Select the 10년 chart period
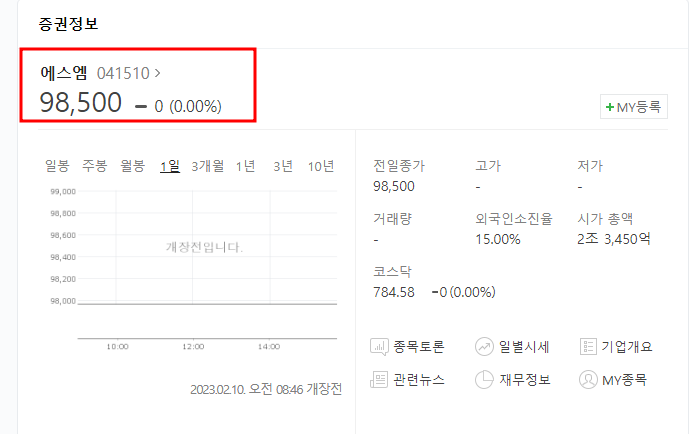Image resolution: width=689 pixels, height=434 pixels. point(321,166)
